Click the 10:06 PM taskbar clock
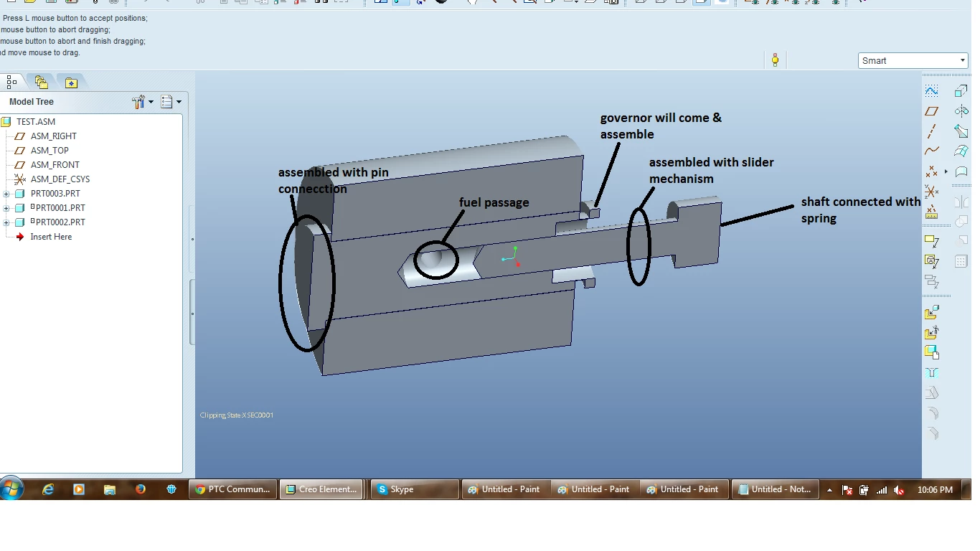Screen dimensions: 980x551 click(x=935, y=490)
